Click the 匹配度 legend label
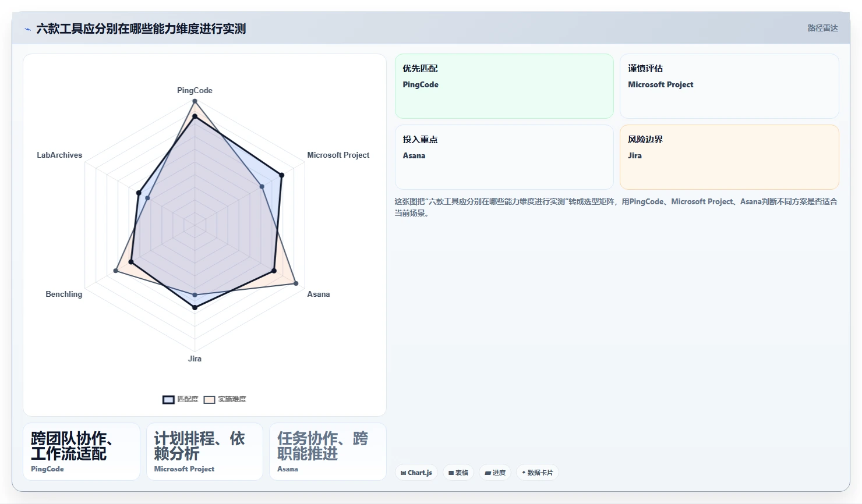Viewport: 862px width, 504px height. (188, 399)
